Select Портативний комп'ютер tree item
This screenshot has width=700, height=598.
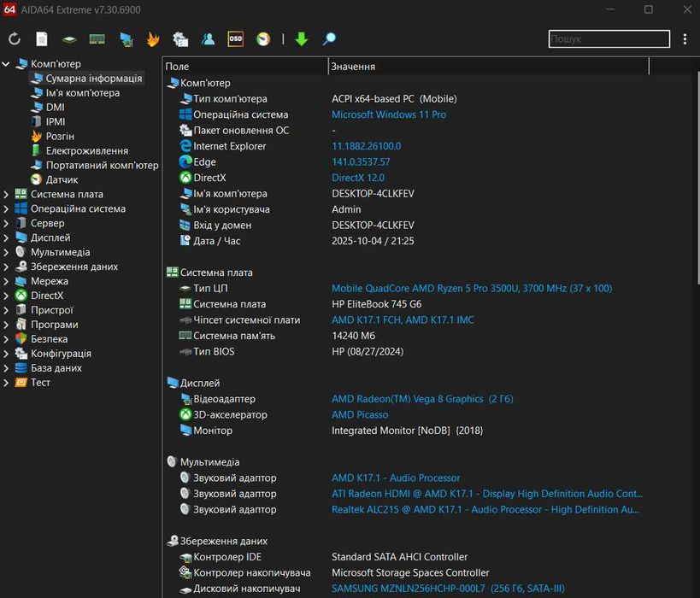[103, 165]
